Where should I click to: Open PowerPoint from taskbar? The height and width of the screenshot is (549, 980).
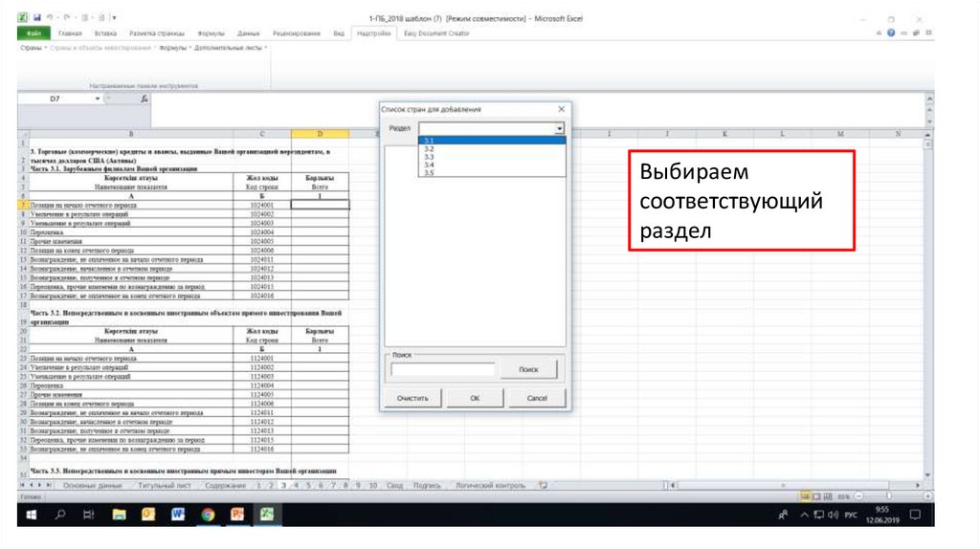pyautogui.click(x=237, y=515)
